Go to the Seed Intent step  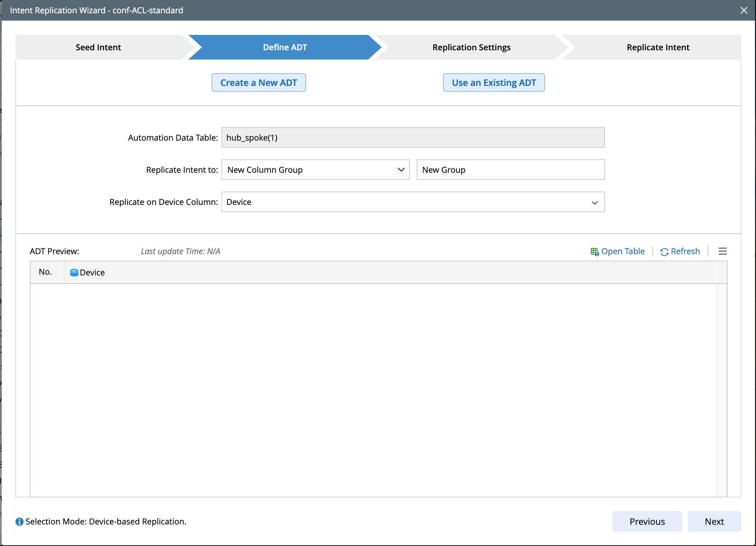pyautogui.click(x=98, y=47)
